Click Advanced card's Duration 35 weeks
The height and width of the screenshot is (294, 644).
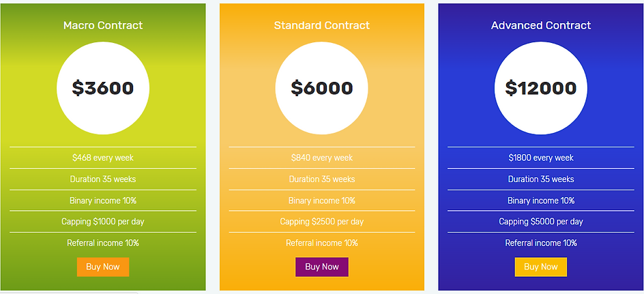coord(541,179)
